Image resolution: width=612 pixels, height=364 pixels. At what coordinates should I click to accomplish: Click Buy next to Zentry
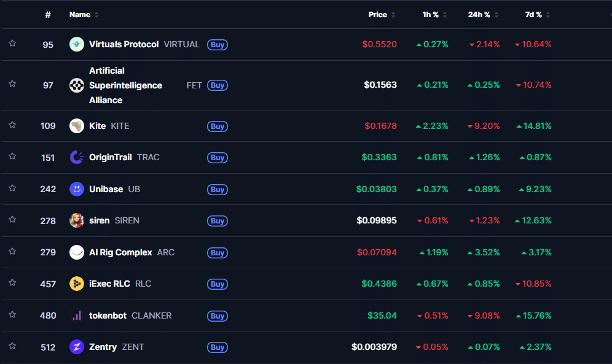click(217, 347)
